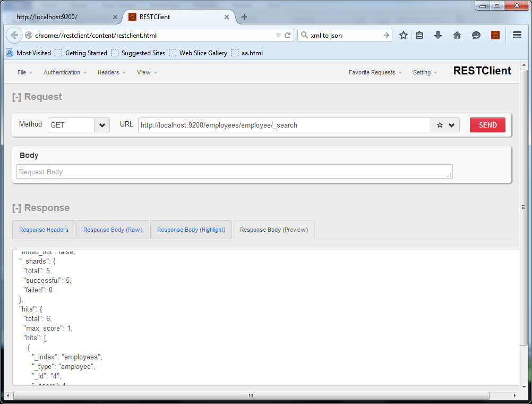This screenshot has width=532, height=404.
Task: Click the "max_score": 1 line
Action: (x=48, y=328)
